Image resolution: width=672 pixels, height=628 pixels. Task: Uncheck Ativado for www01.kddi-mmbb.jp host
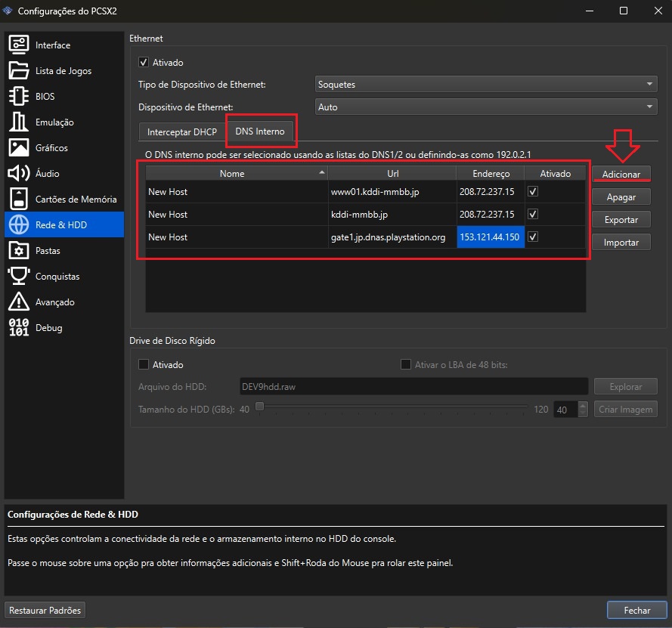[533, 192]
